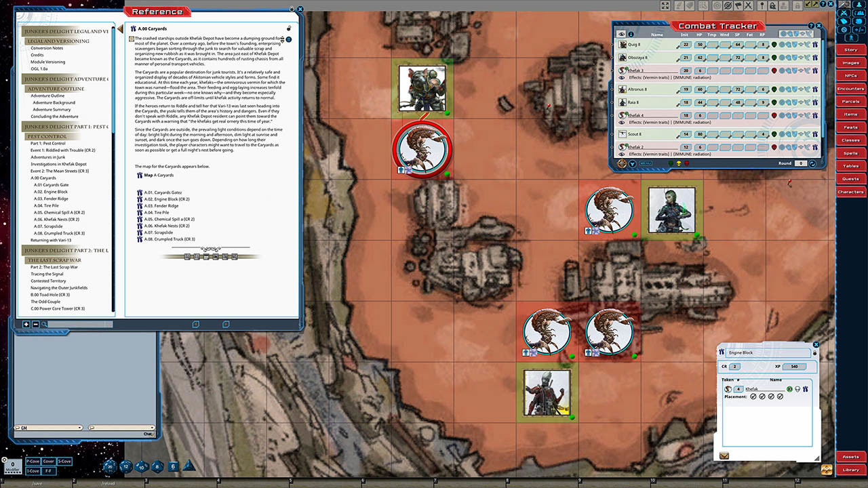Expand all entries with plus button

(x=26, y=324)
